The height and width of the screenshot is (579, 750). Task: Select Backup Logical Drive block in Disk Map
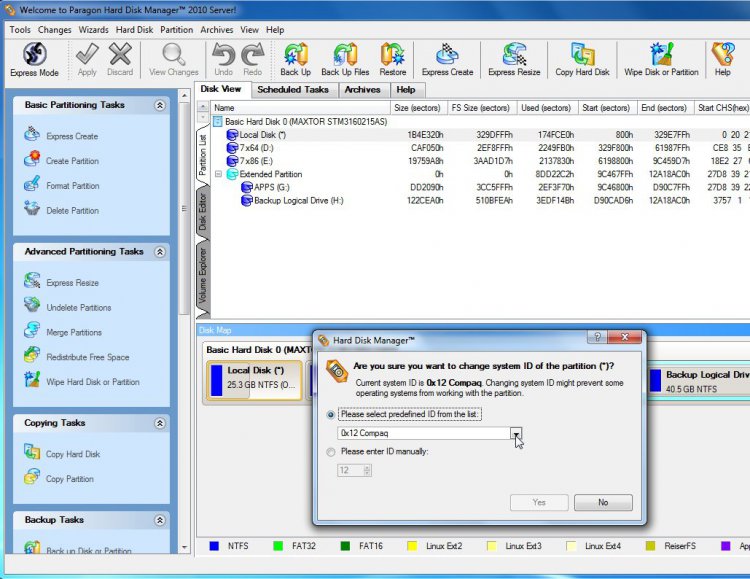[x=699, y=381]
